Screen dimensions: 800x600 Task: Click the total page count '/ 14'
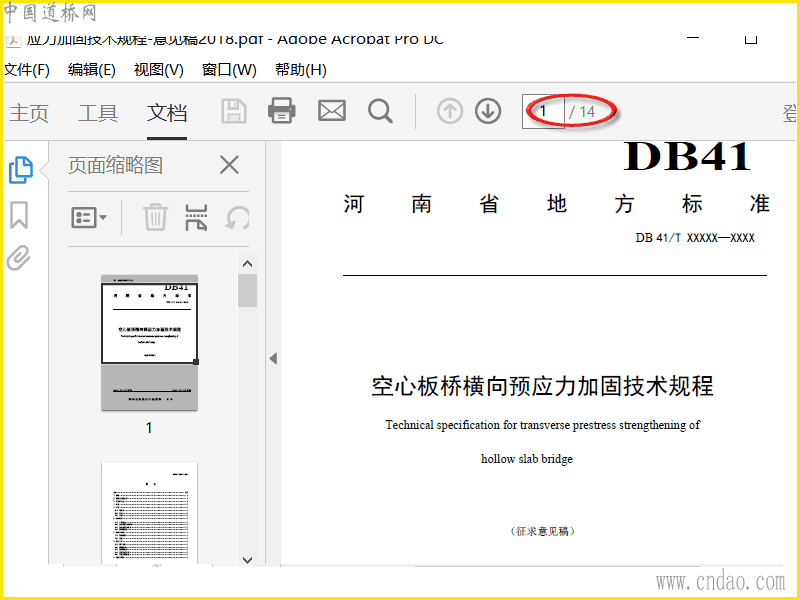click(582, 112)
